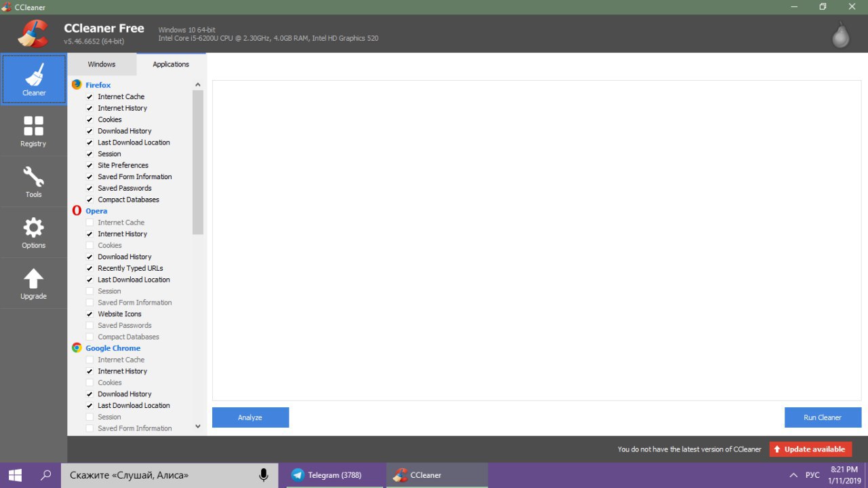
Task: Switch to Telegram in the taskbar
Action: [x=334, y=475]
